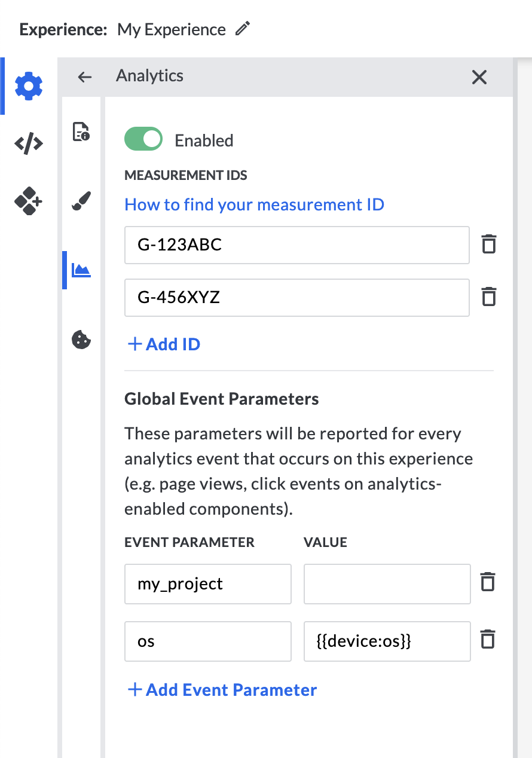This screenshot has height=758, width=532.
Task: Open the cookie settings tab
Action: tap(81, 340)
